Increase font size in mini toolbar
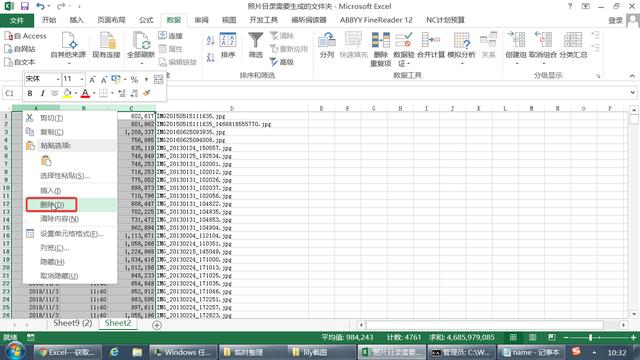Screen dimensions: 640x360 tap(92, 79)
